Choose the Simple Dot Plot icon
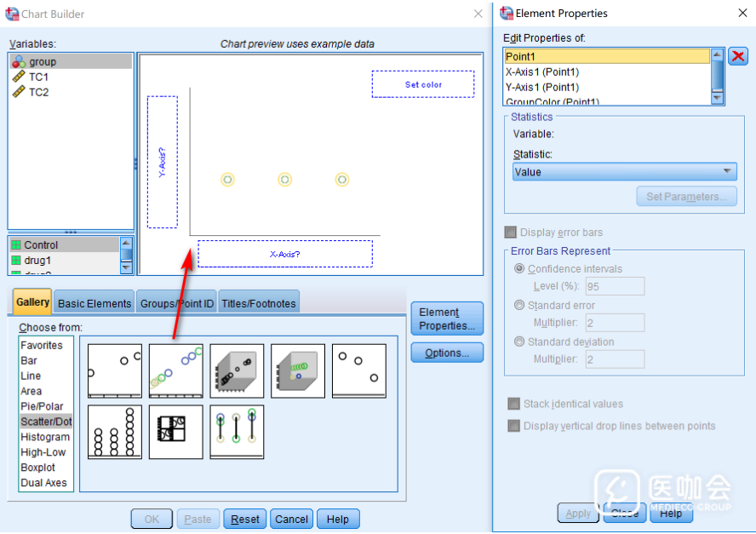 tap(115, 432)
